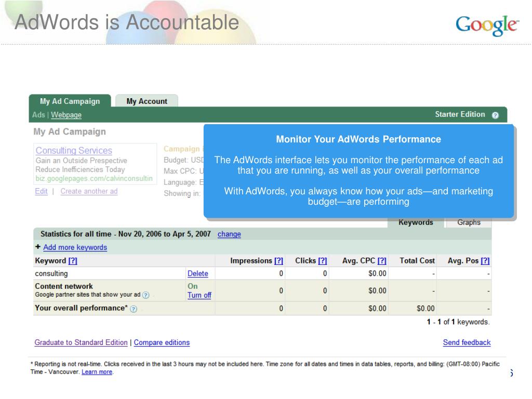532x399 pixels.
Task: Open the Compare editions link
Action: pos(162,342)
